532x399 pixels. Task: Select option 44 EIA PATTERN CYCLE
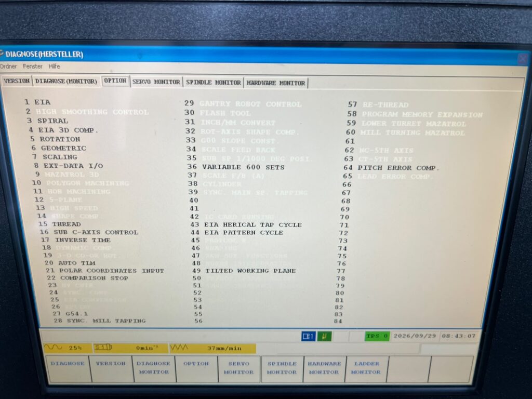(237, 232)
